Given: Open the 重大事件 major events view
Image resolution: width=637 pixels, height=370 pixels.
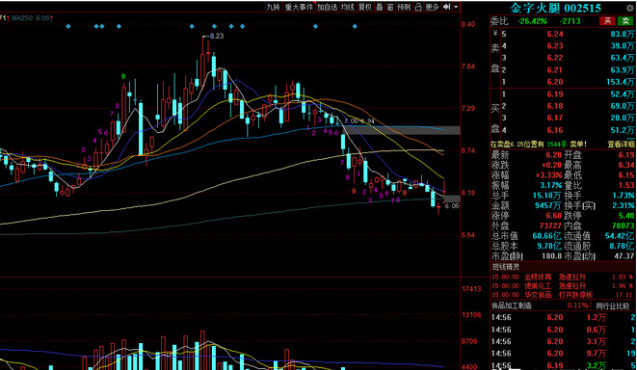Looking at the screenshot, I should pos(299,7).
